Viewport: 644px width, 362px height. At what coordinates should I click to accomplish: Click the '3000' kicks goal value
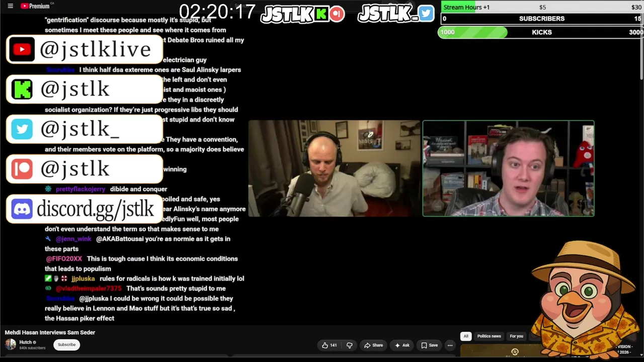coord(636,32)
